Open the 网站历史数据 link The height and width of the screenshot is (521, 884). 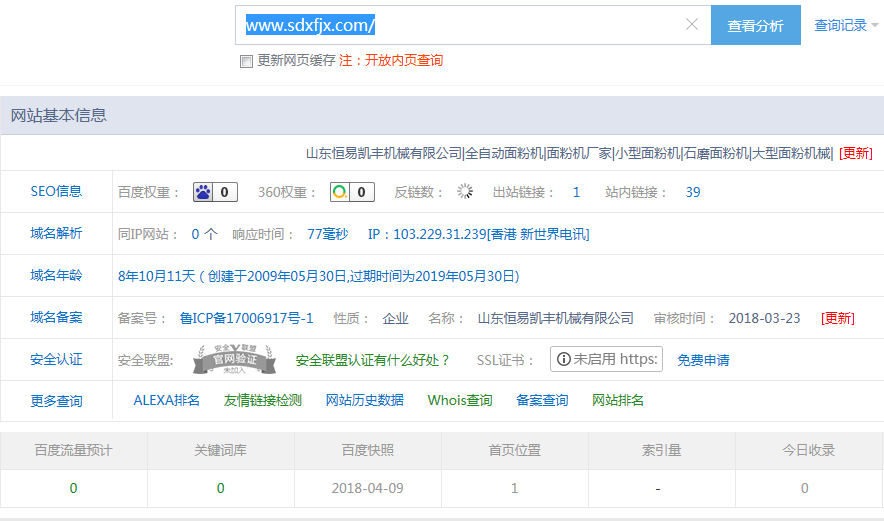click(364, 400)
